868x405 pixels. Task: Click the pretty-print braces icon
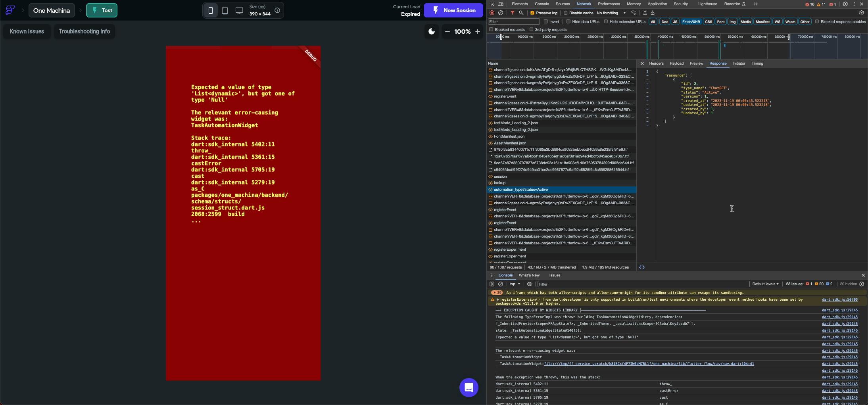(642, 267)
